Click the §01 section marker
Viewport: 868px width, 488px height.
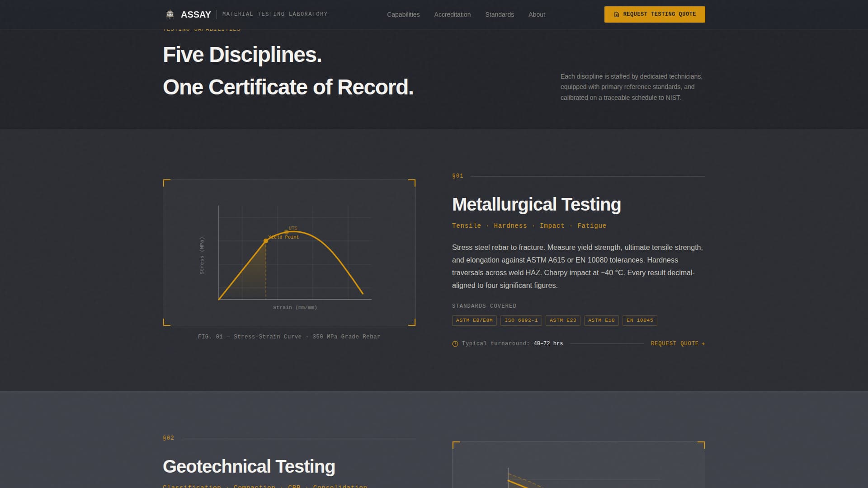coord(458,176)
